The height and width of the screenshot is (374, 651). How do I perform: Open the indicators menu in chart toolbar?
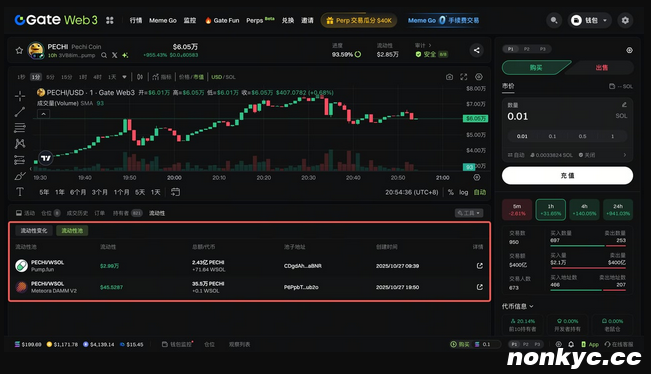click(162, 77)
